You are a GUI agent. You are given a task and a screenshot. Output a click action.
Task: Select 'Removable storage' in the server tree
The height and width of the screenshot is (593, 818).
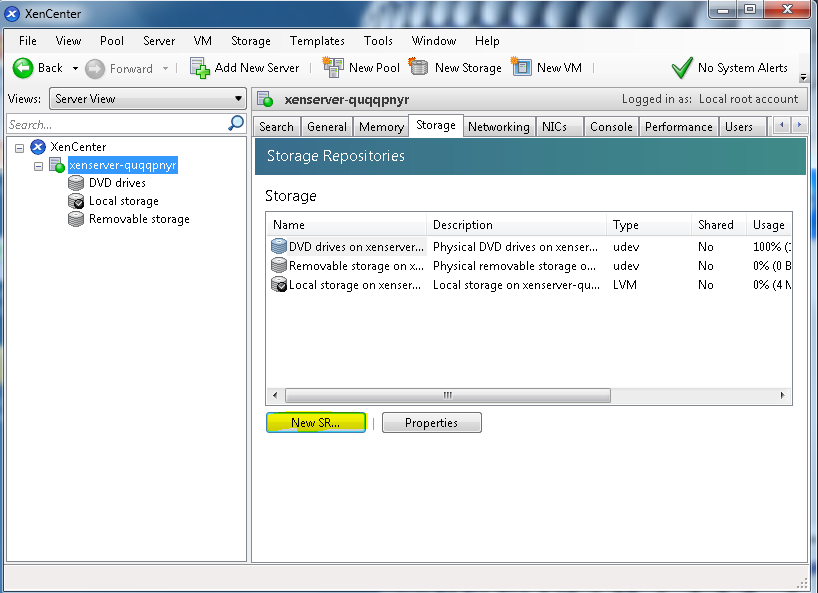139,219
